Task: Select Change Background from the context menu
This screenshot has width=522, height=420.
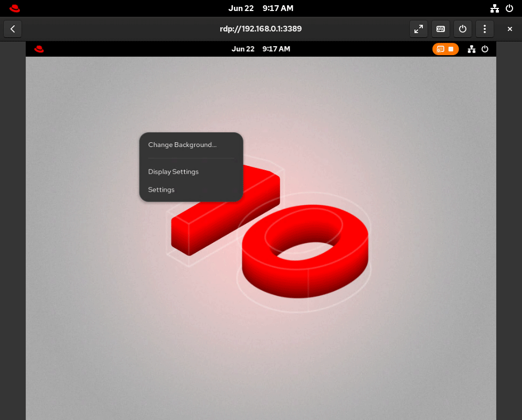Action: coord(191,145)
